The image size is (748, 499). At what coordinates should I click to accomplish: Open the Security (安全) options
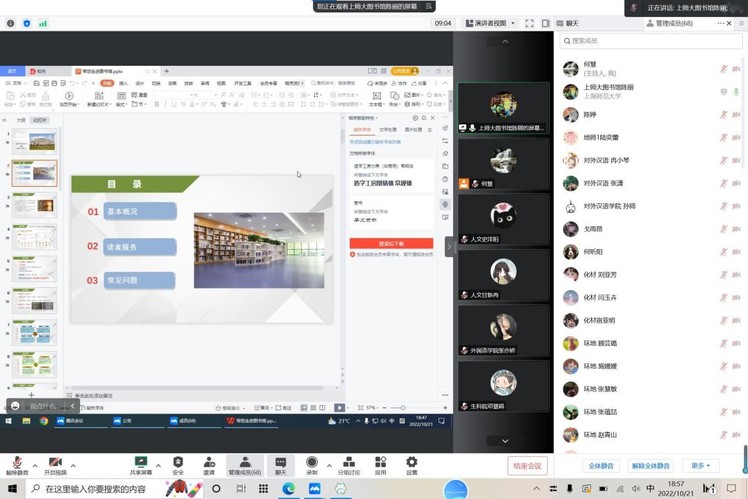(x=177, y=463)
